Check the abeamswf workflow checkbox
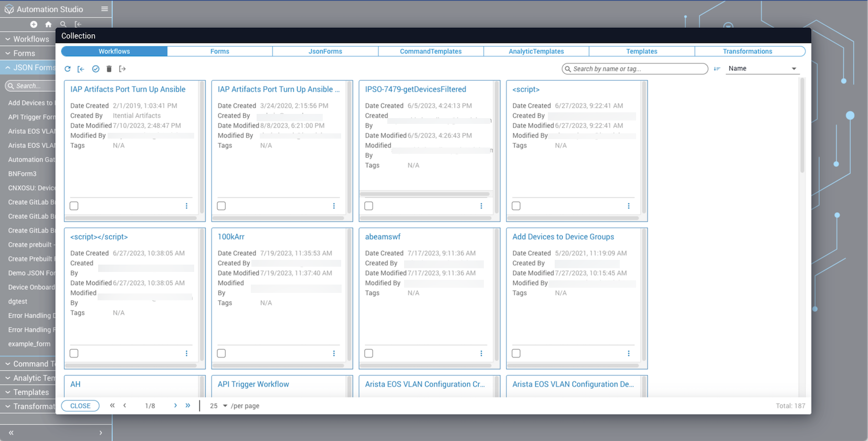Viewport: 868px width, 441px height. tap(369, 353)
